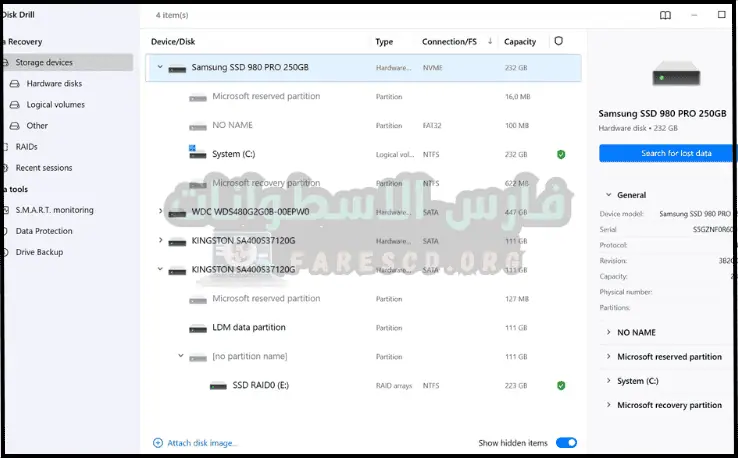Click the Attach disk image link
This screenshot has height=458, width=738.
pos(196,443)
